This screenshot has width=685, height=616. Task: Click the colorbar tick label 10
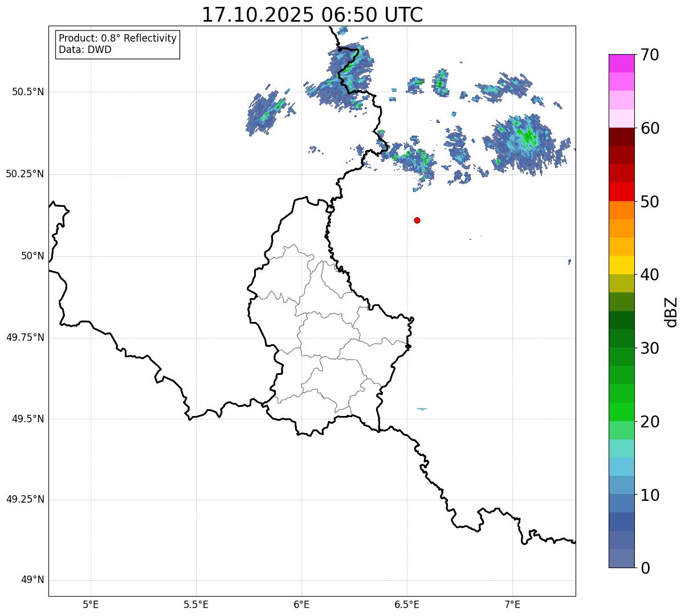tap(650, 495)
